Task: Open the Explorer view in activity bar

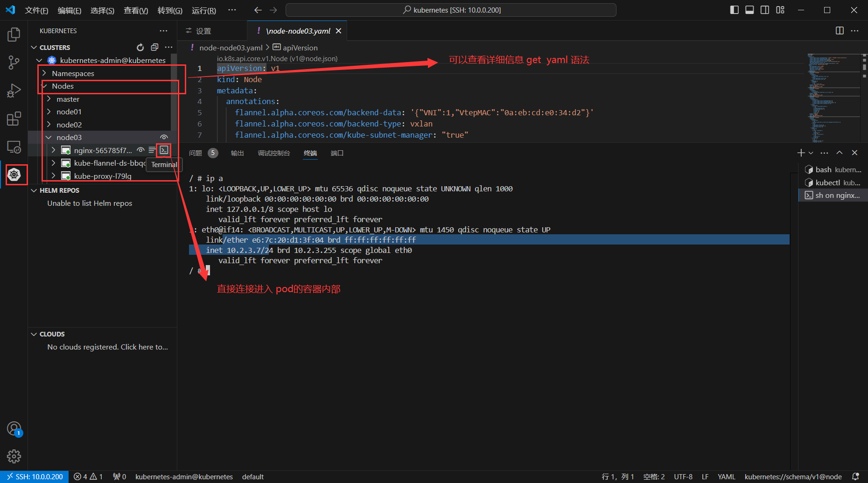Action: [14, 35]
